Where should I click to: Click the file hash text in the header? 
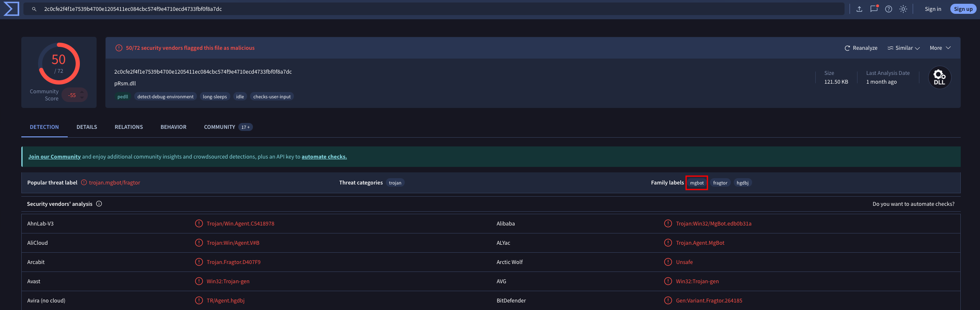click(203, 72)
